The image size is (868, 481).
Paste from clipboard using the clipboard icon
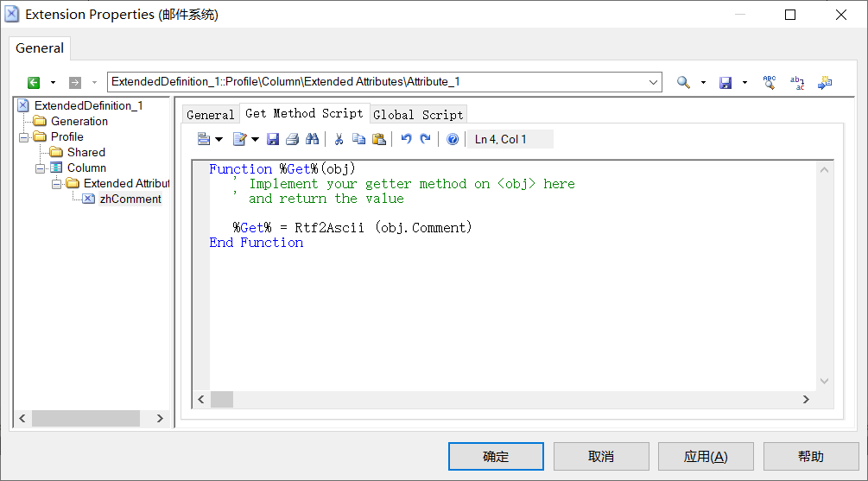pos(378,140)
